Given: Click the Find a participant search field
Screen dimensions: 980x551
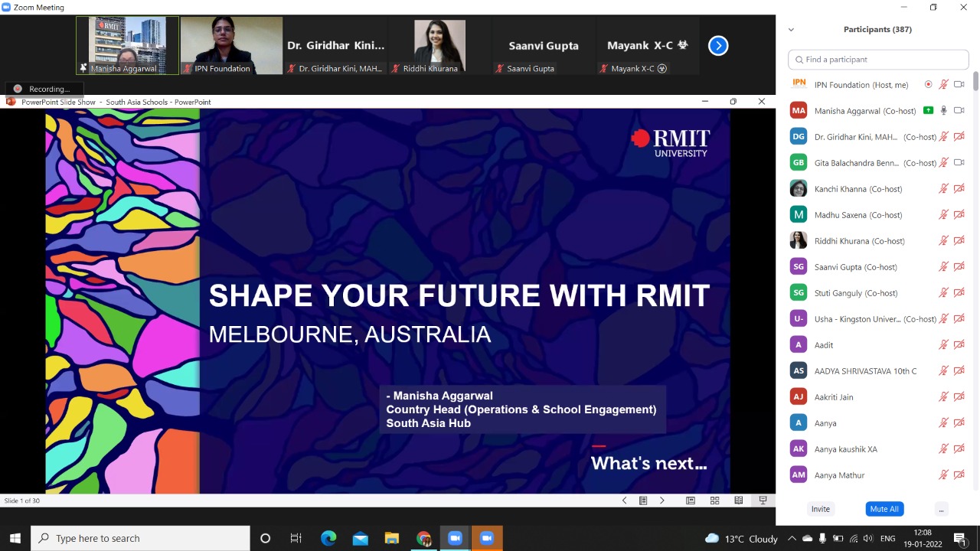Looking at the screenshot, I should tap(878, 60).
